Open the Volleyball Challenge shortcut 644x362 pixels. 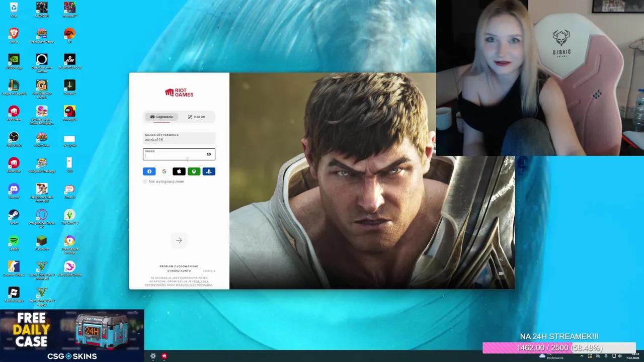42,165
